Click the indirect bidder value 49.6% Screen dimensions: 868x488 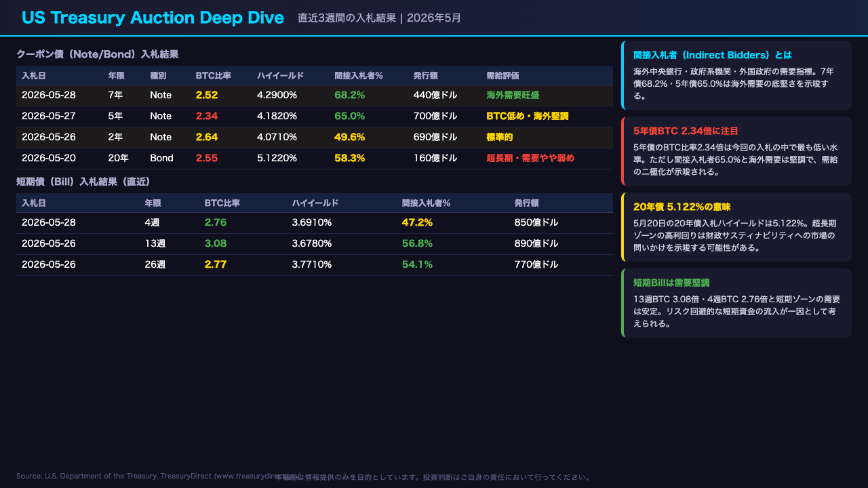pyautogui.click(x=350, y=137)
